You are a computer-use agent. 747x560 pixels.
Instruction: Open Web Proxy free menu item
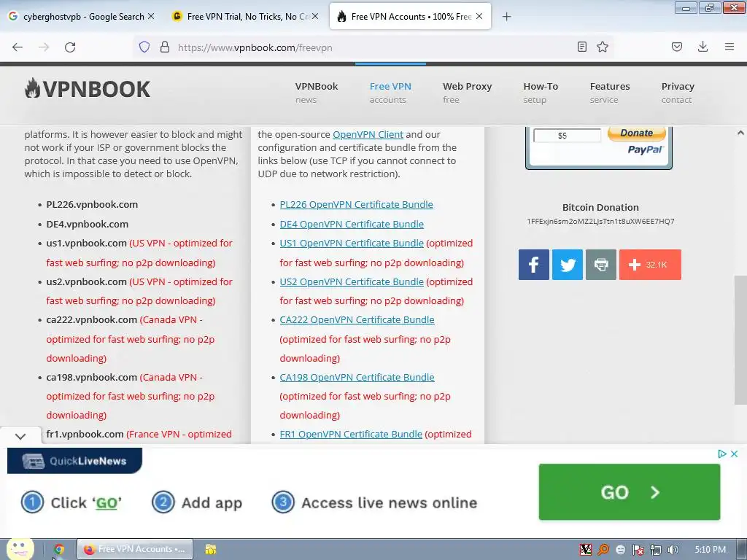tap(467, 93)
